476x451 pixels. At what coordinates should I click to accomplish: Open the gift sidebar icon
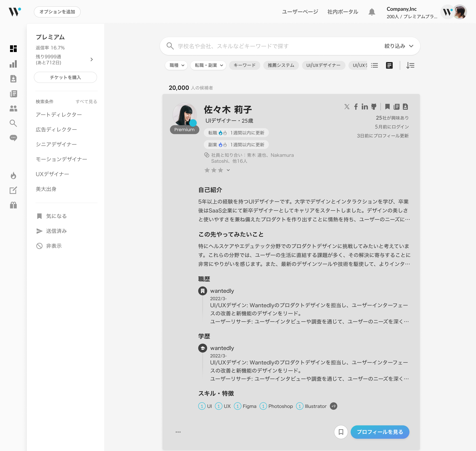coord(14,205)
